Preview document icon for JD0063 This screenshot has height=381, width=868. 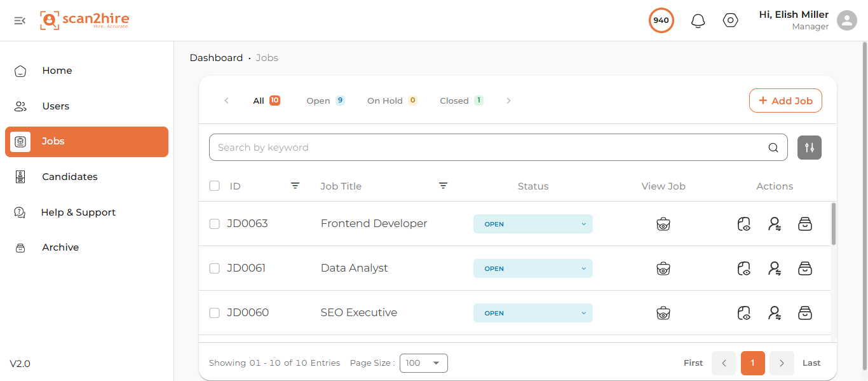(x=744, y=224)
